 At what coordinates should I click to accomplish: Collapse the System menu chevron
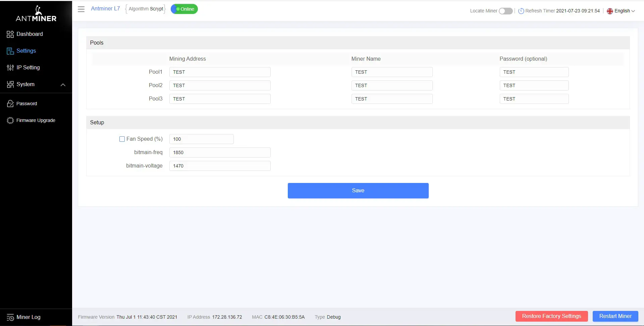[63, 85]
